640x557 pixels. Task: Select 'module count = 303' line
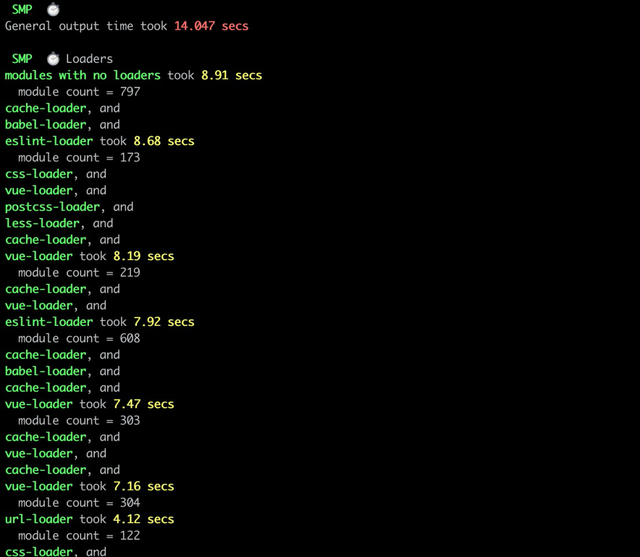[79, 421]
